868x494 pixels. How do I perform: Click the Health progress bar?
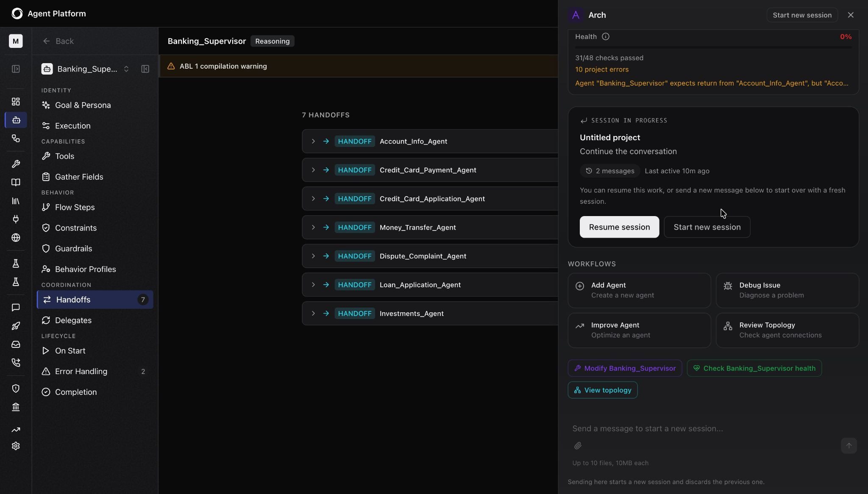713,47
